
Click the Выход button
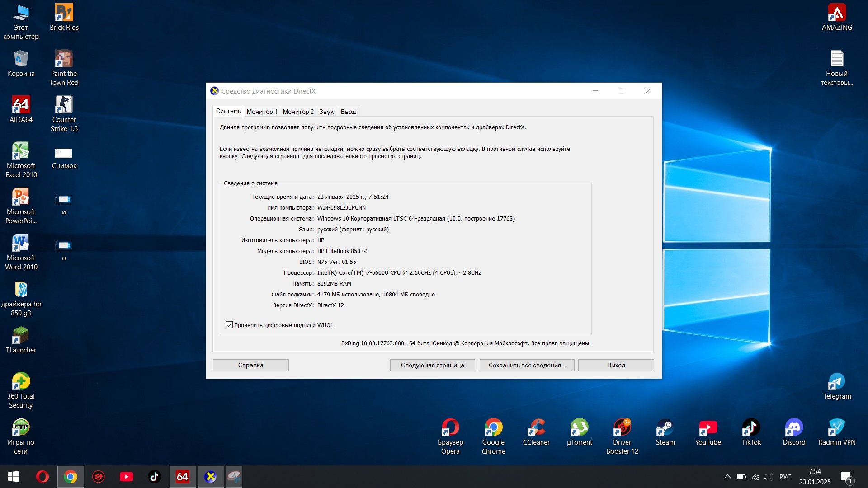click(616, 365)
